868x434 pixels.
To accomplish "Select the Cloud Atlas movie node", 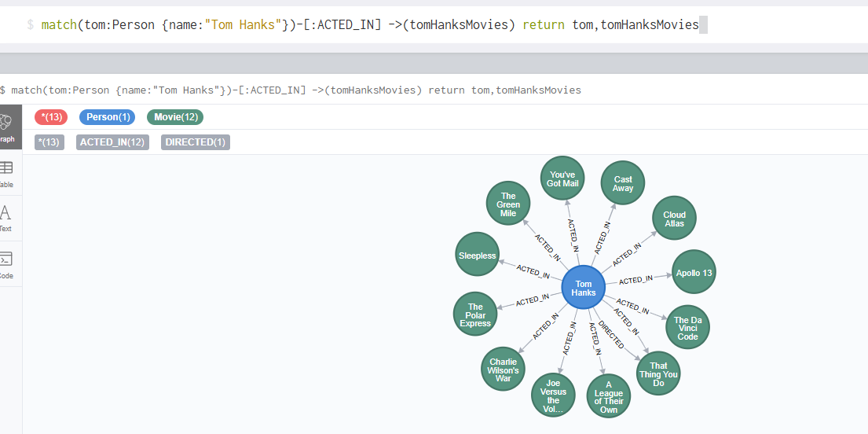I will (x=674, y=219).
